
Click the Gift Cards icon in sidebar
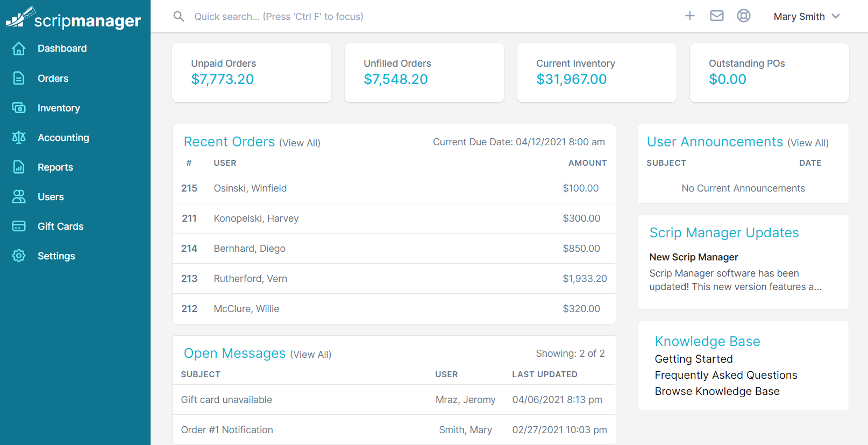(x=19, y=227)
